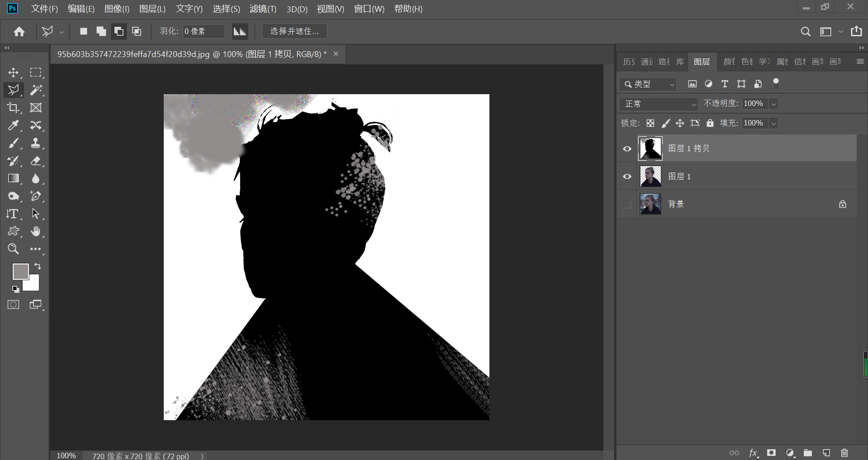Open the 类型 layer filter dropdown

point(648,84)
